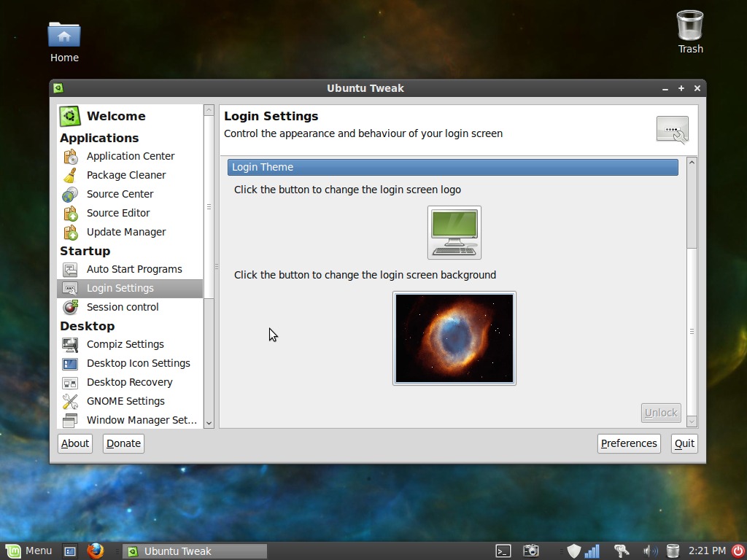Click the Donate button

pyautogui.click(x=123, y=444)
